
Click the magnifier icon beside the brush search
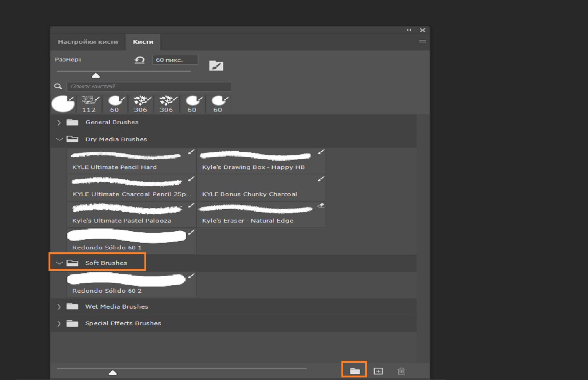pos(58,86)
